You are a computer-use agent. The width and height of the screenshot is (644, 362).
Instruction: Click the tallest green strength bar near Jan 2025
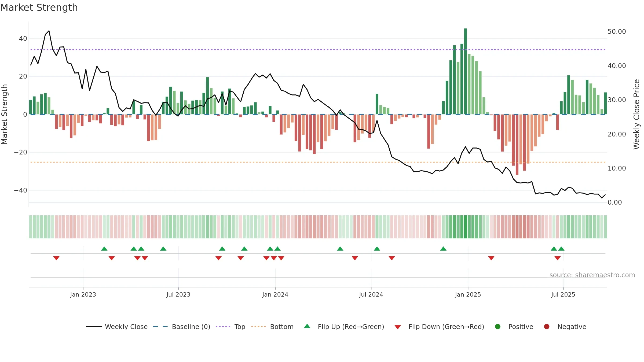466,71
